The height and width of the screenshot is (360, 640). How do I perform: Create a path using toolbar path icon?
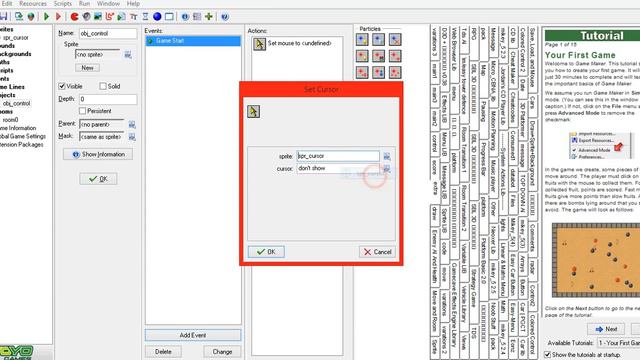[109, 16]
